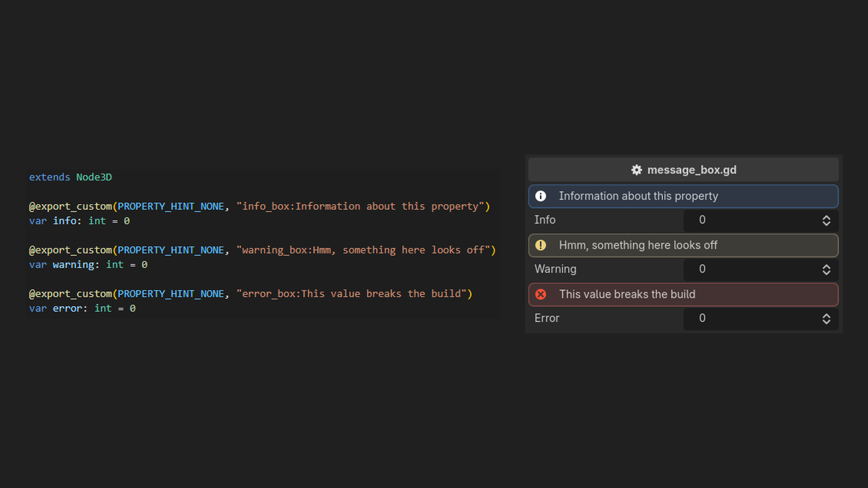Click the warning_box string in the code
868x488 pixels.
[363, 250]
